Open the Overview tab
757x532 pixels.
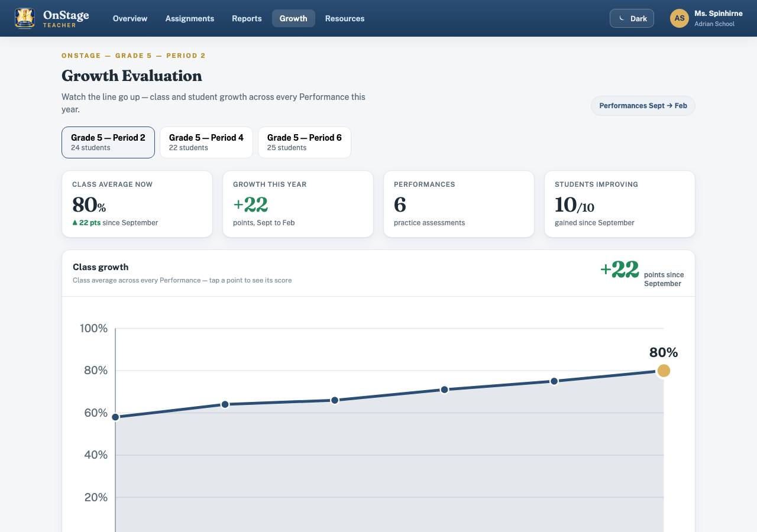[130, 18]
